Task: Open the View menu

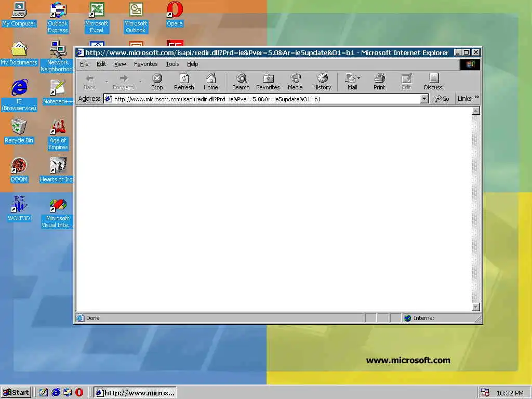Action: point(120,64)
